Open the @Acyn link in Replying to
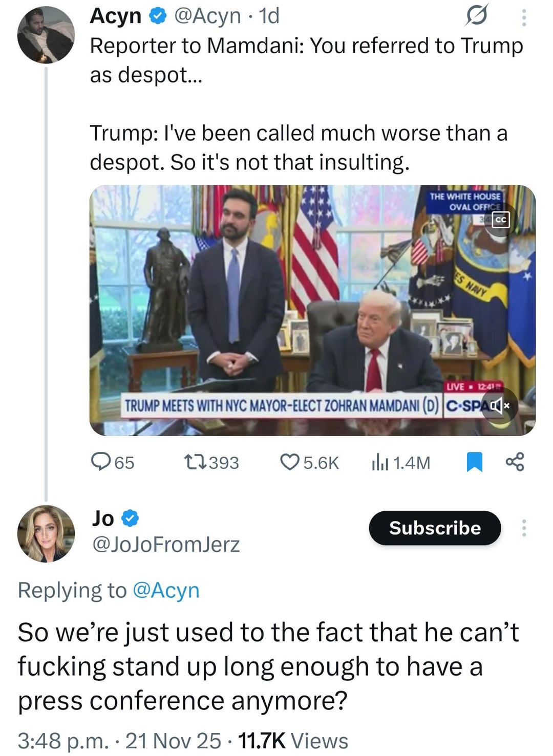The height and width of the screenshot is (756, 553). tap(165, 590)
